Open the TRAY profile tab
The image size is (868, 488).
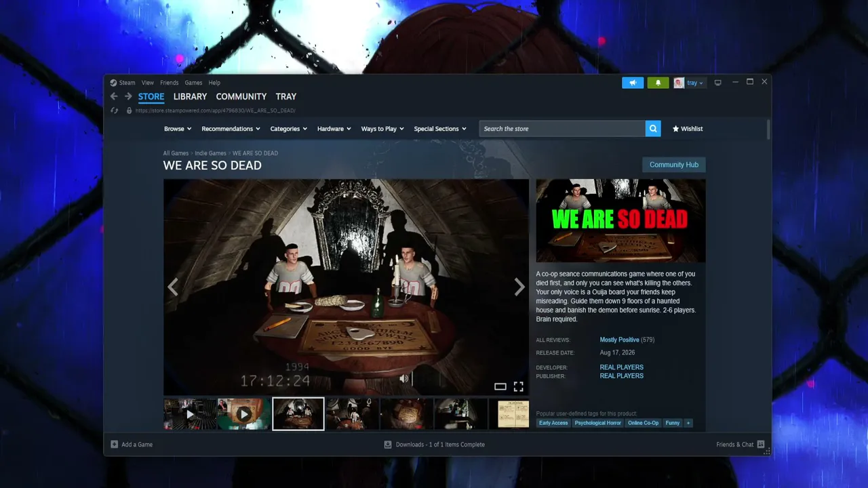(x=286, y=97)
